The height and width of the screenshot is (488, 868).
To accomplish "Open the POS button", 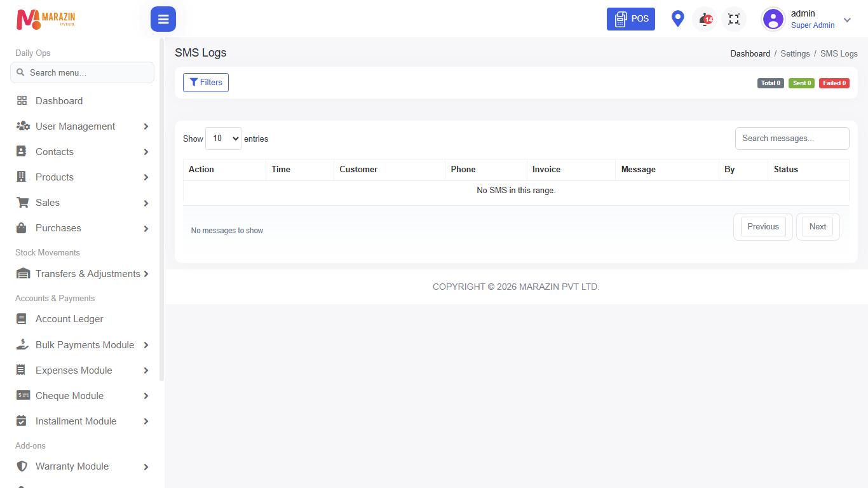I will click(x=631, y=19).
